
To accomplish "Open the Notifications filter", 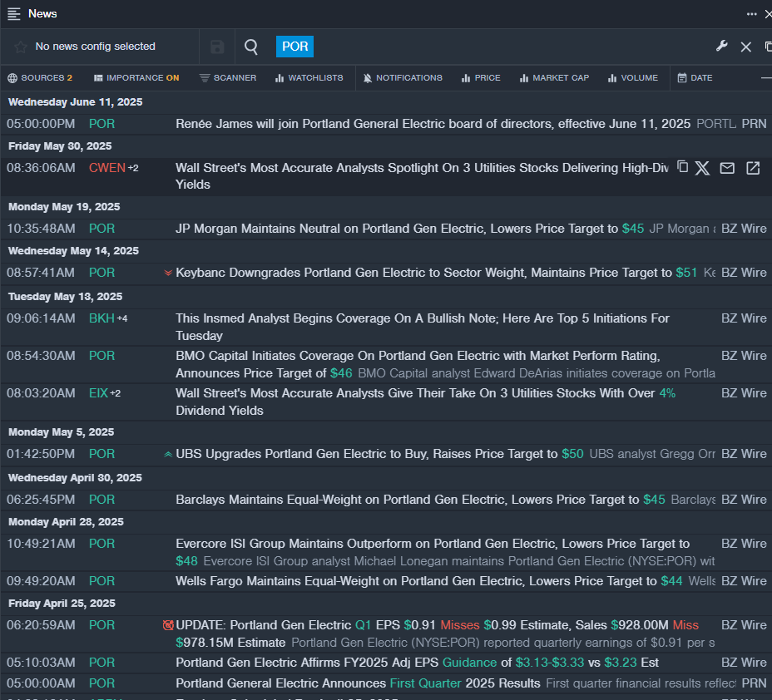I will (403, 77).
